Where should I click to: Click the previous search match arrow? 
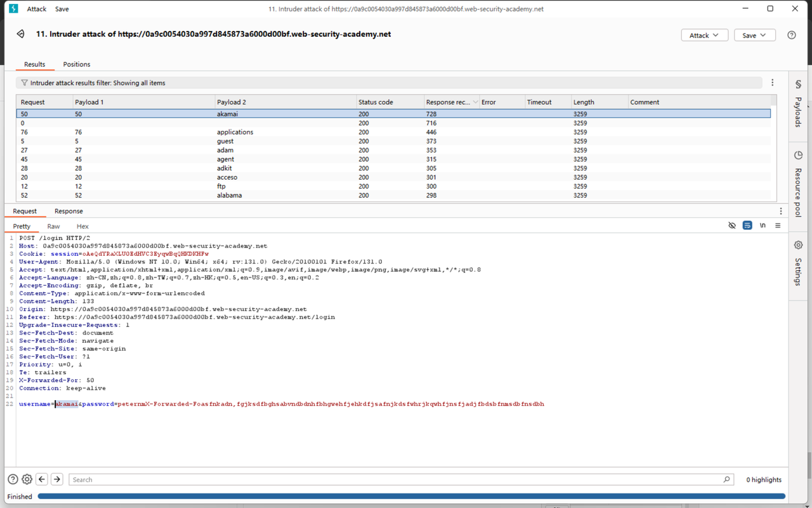(x=41, y=479)
